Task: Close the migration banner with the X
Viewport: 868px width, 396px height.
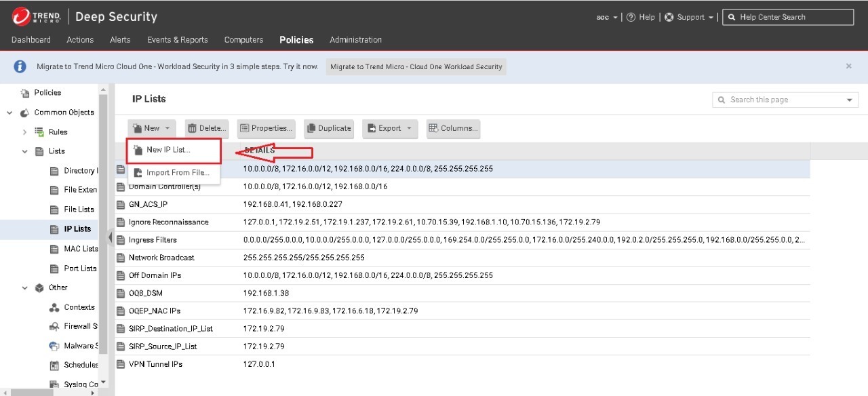Action: tap(848, 66)
